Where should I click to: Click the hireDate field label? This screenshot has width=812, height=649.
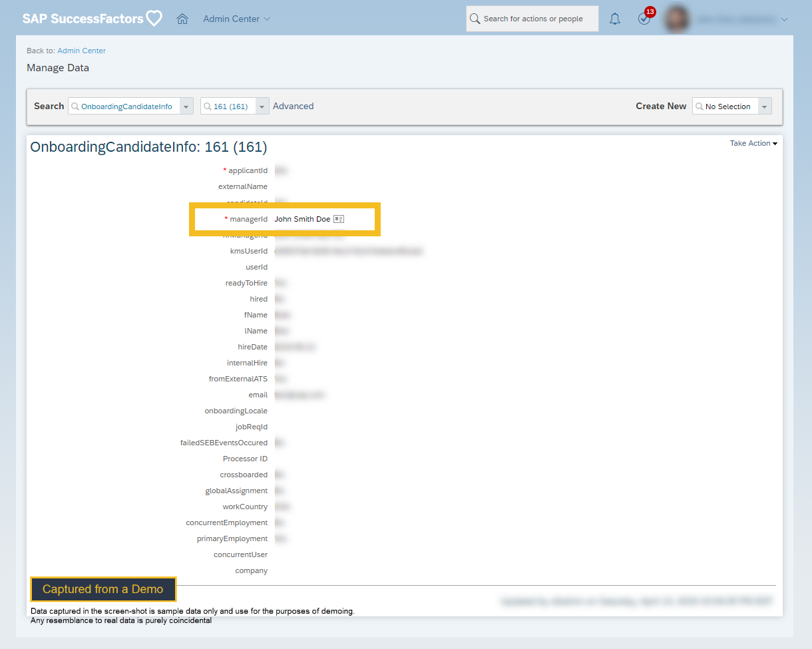(253, 347)
